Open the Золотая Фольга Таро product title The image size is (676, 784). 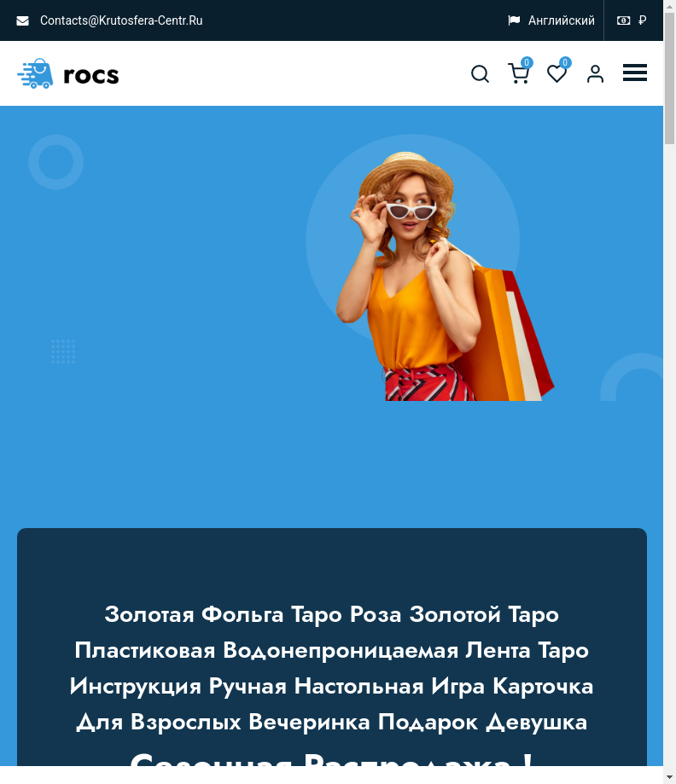coord(332,668)
